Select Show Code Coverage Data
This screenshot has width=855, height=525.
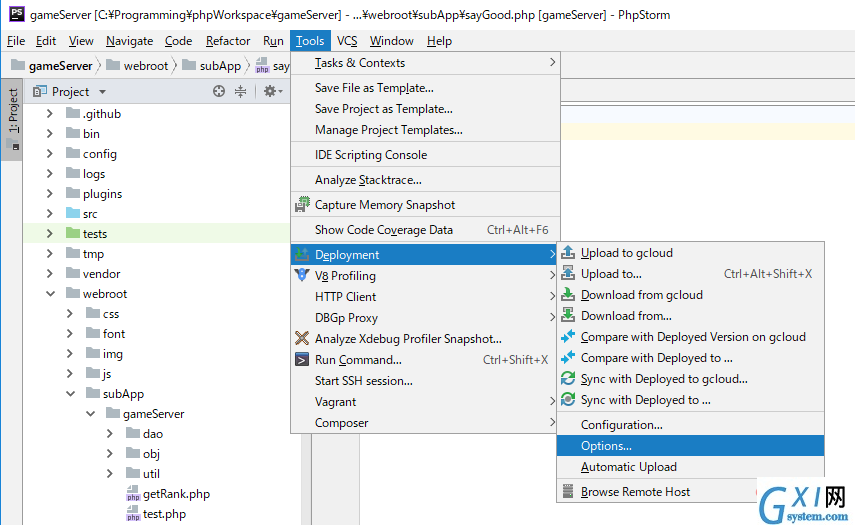click(x=425, y=230)
